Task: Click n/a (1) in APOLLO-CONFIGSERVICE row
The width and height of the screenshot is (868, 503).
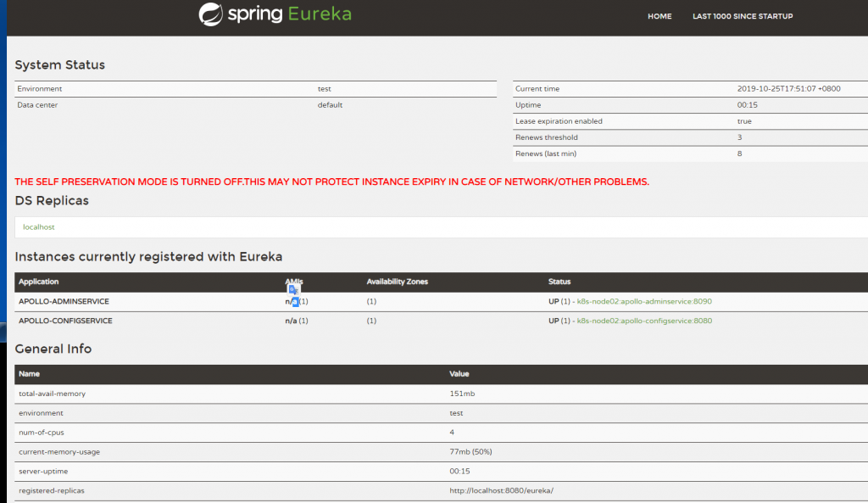Action: pyautogui.click(x=296, y=321)
